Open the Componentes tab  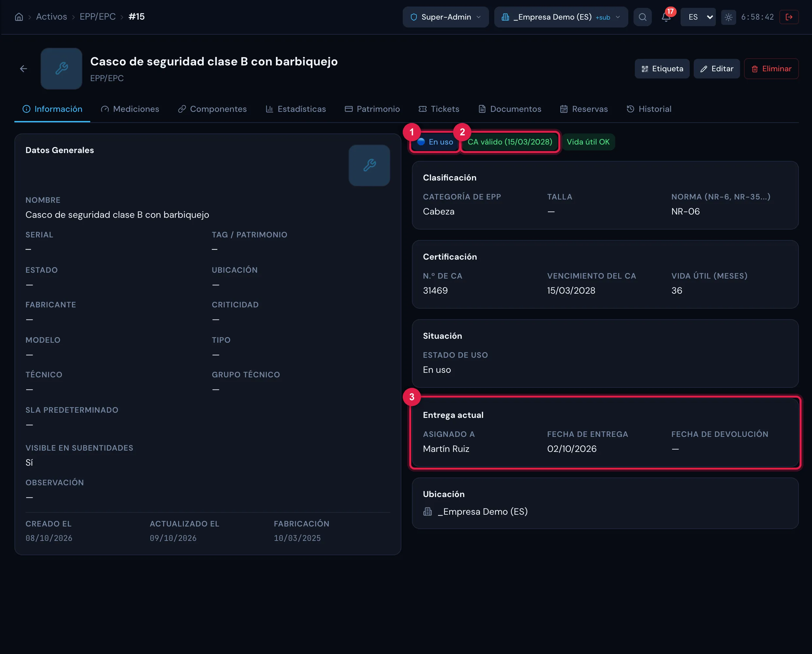(212, 109)
